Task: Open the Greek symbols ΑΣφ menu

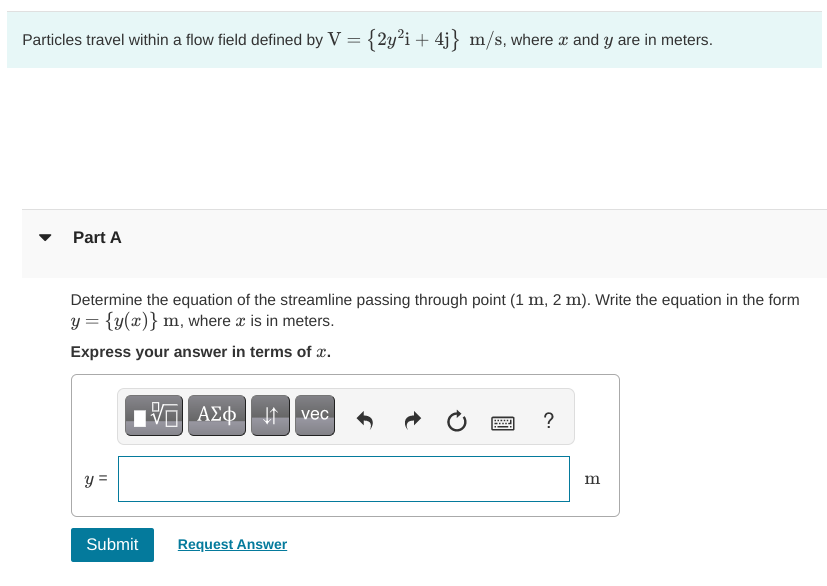Action: point(216,415)
